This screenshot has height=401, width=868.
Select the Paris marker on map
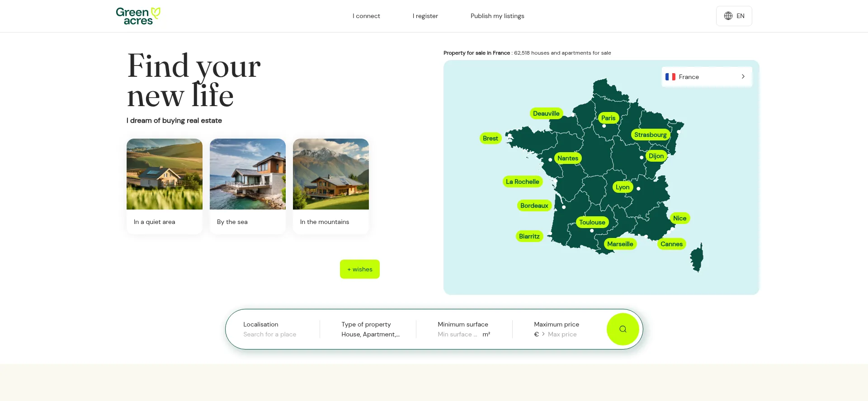[608, 118]
